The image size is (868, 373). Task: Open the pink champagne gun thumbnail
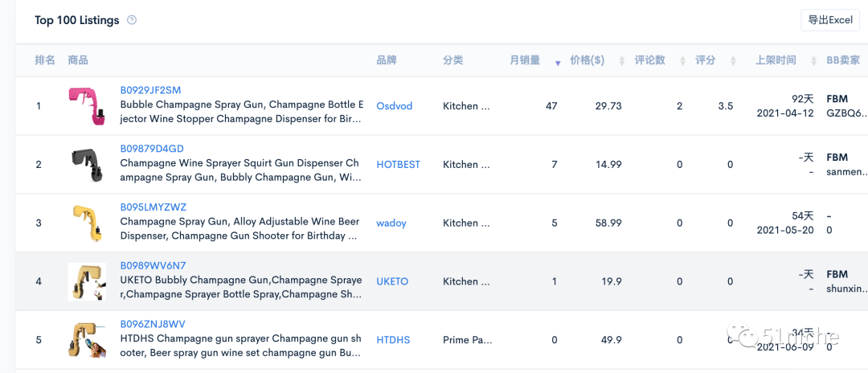click(87, 106)
